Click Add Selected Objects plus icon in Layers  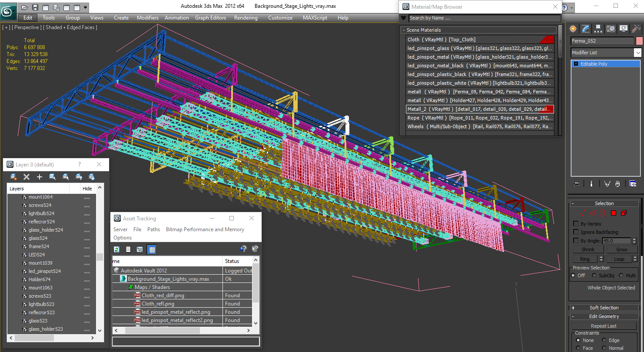[40, 177]
